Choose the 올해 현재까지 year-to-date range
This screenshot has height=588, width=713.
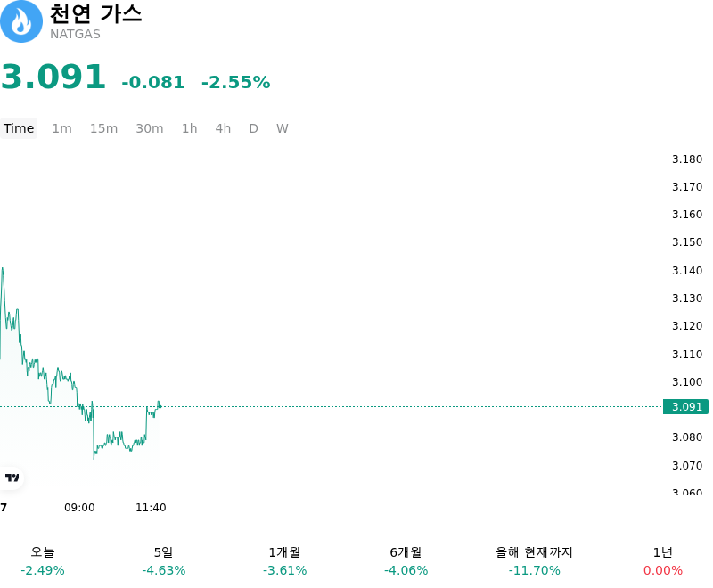coord(534,560)
